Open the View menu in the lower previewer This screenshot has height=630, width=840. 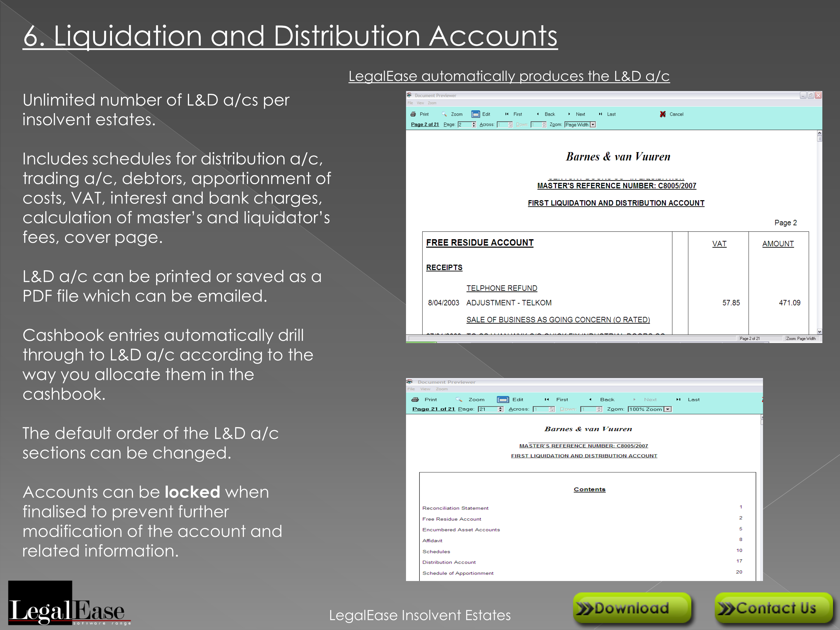425,389
